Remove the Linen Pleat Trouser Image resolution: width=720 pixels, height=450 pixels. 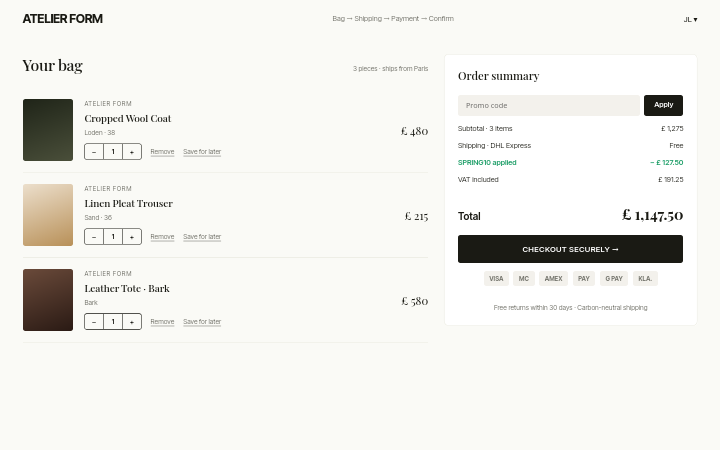coord(163,237)
